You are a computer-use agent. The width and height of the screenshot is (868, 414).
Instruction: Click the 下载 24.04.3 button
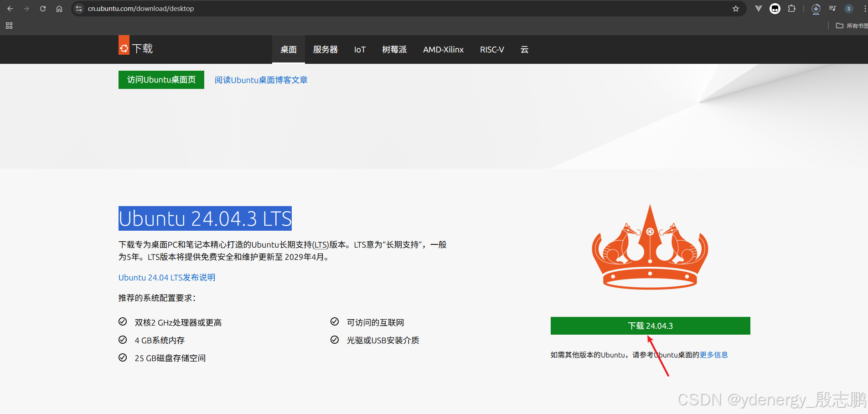coord(651,326)
